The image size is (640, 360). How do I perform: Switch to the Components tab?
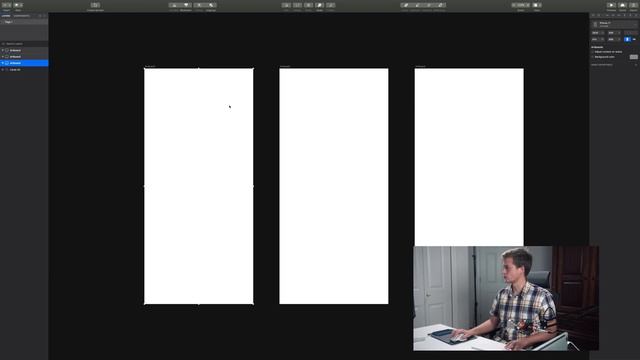click(x=22, y=16)
